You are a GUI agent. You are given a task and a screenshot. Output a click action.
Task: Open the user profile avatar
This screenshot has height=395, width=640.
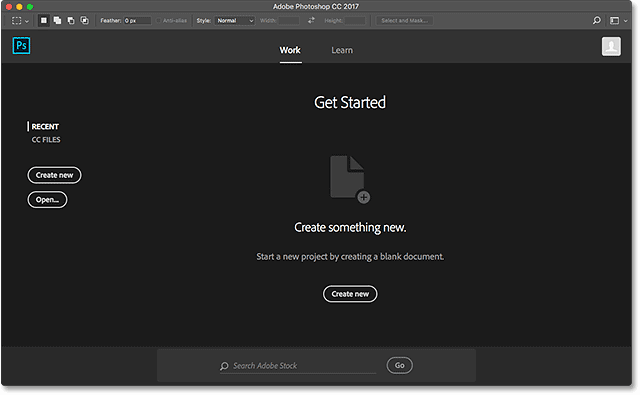tap(611, 47)
